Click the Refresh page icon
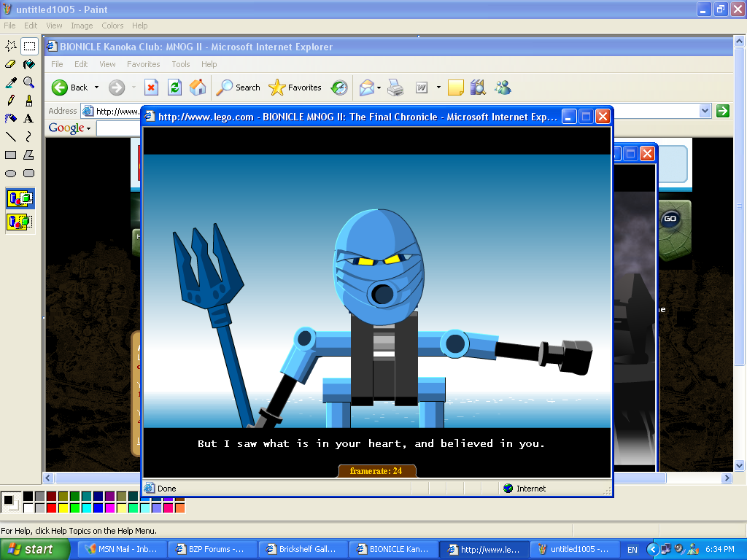747x560 pixels. pos(175,87)
